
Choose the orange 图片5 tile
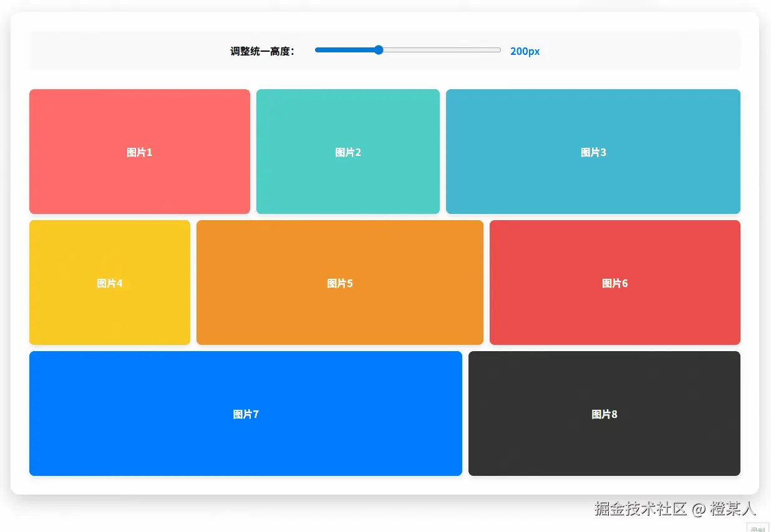coord(340,283)
